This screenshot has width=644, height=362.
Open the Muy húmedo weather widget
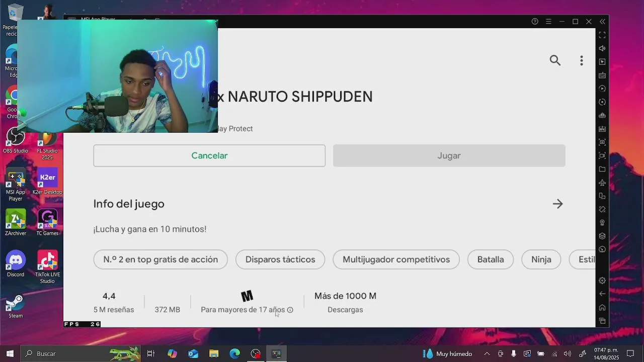tap(447, 353)
